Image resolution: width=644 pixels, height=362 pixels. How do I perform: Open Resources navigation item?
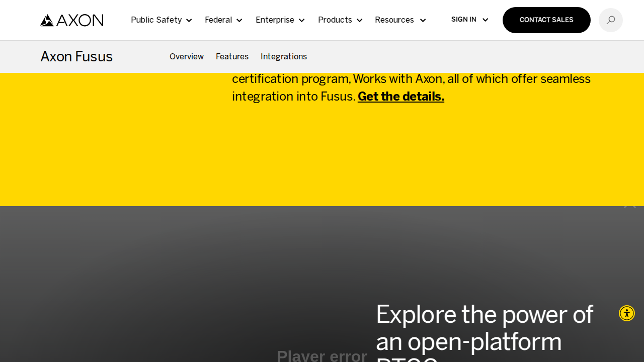point(394,20)
